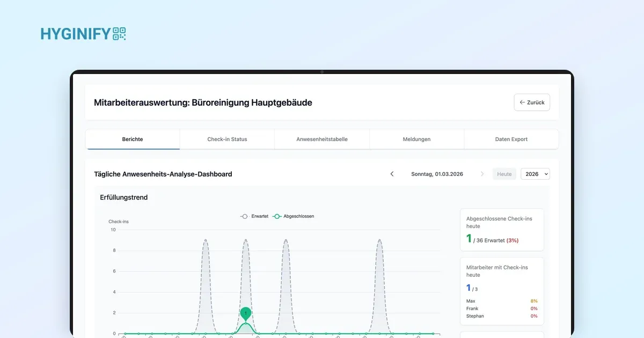Click the Hyginify QR code logo icon

pyautogui.click(x=119, y=34)
